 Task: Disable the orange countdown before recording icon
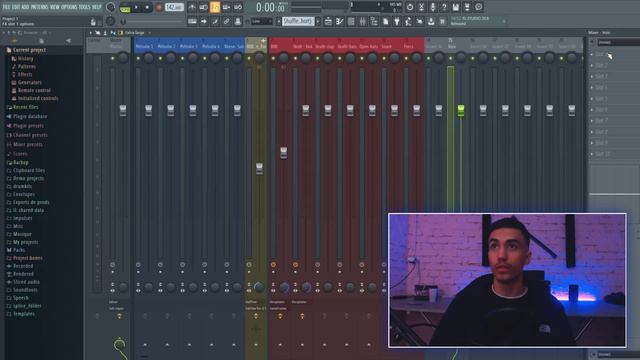click(215, 7)
